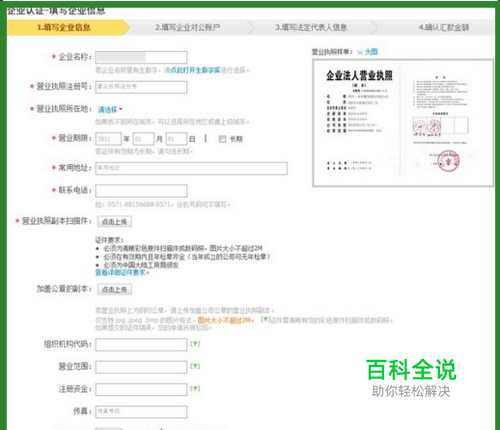Go to the 3.填写法定代表人信息 step
This screenshot has width=500, height=430.
[311, 27]
